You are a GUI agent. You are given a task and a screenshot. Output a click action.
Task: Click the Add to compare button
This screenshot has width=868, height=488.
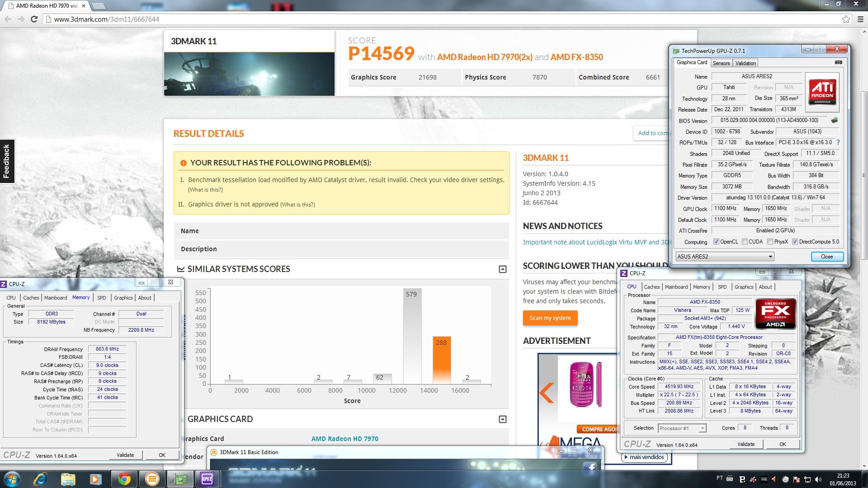(x=651, y=133)
